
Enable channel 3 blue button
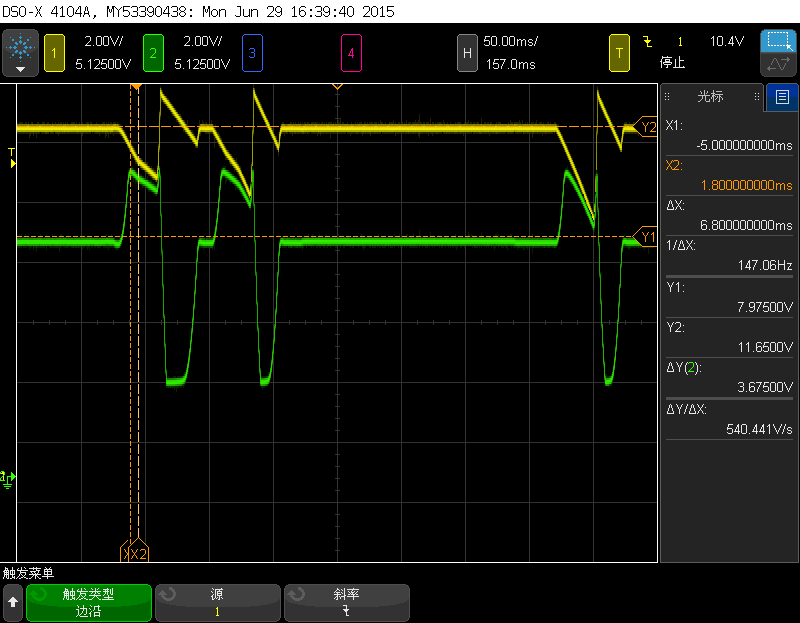pos(252,53)
